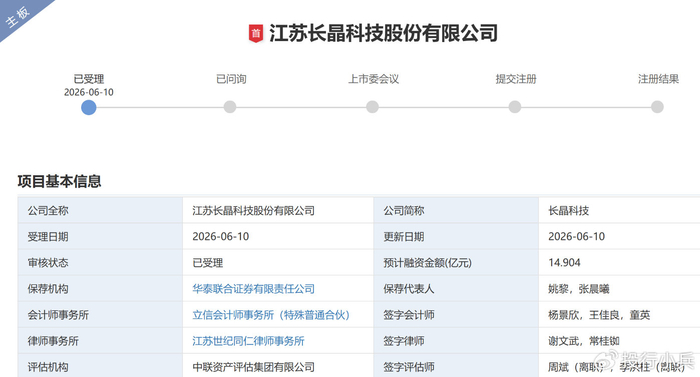This screenshot has height=377, width=700.
Task: Click the 保荐机构 header cell
Action: click(100, 289)
